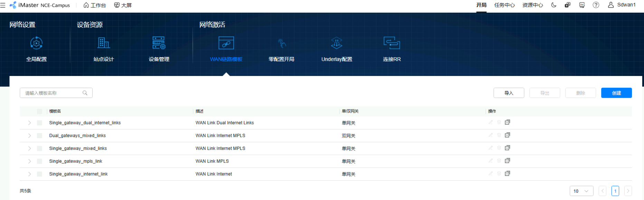Go to 任务中心 in top menu
Image resolution: width=644 pixels, height=200 pixels.
[x=504, y=5]
